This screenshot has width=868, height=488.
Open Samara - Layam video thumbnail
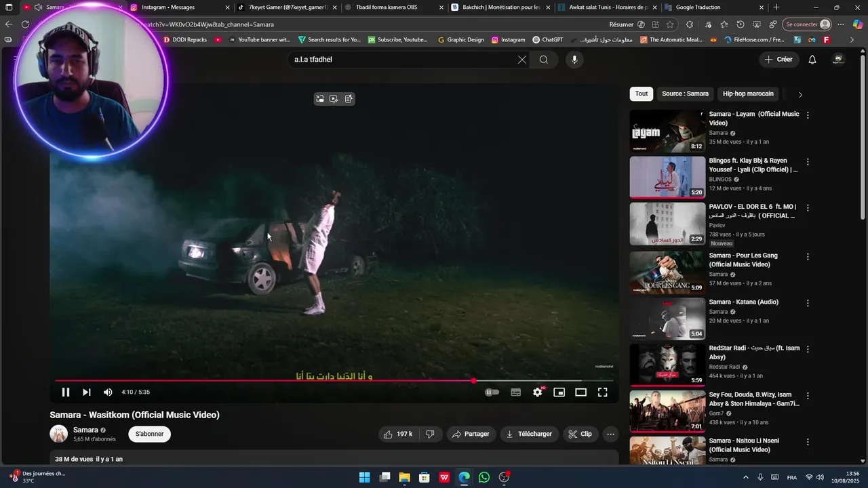667,131
